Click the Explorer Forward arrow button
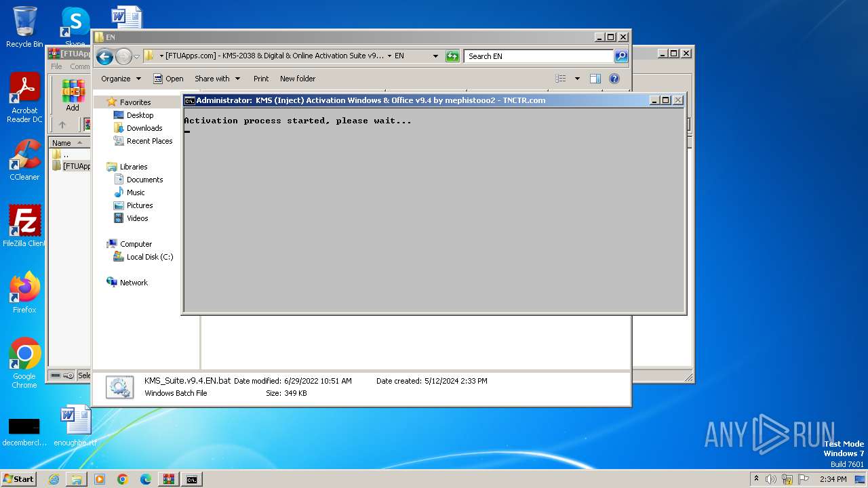 (123, 56)
